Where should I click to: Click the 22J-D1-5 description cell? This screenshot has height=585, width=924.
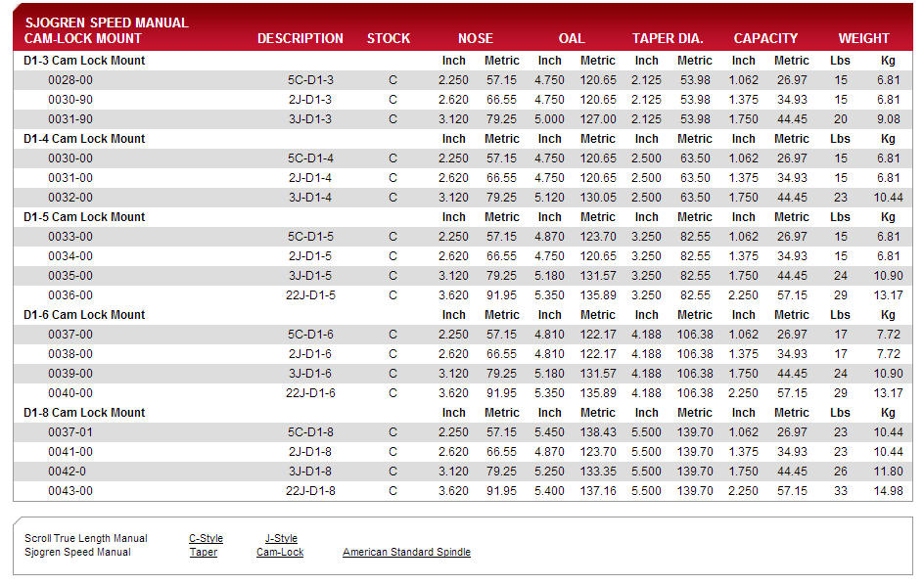[x=310, y=295]
